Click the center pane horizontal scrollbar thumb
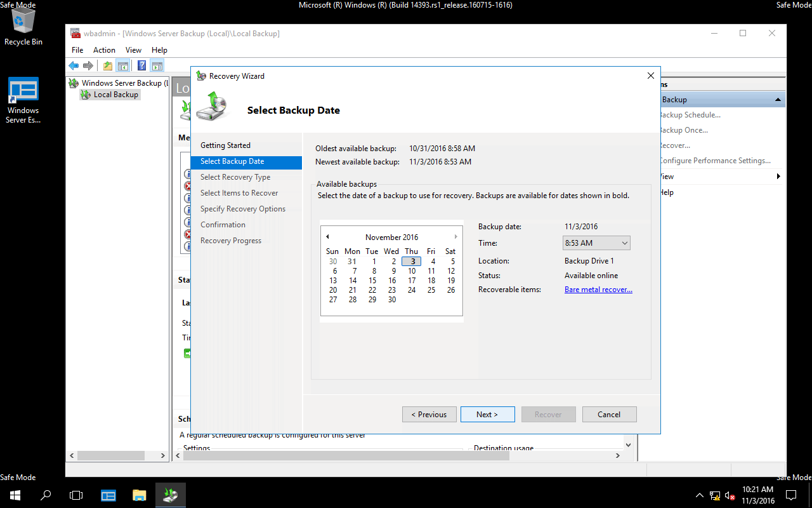This screenshot has width=812, height=508. pyautogui.click(x=345, y=455)
